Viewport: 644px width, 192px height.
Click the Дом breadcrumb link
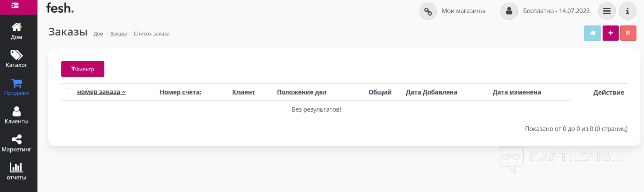click(98, 34)
